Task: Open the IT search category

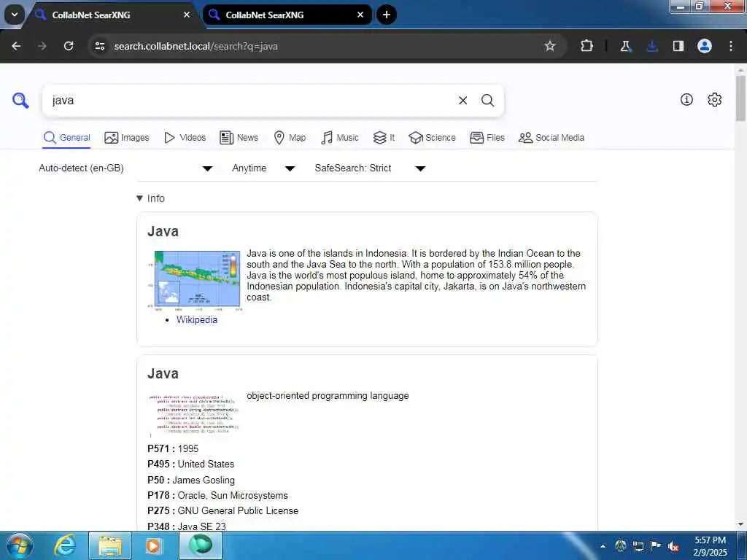Action: tap(384, 138)
